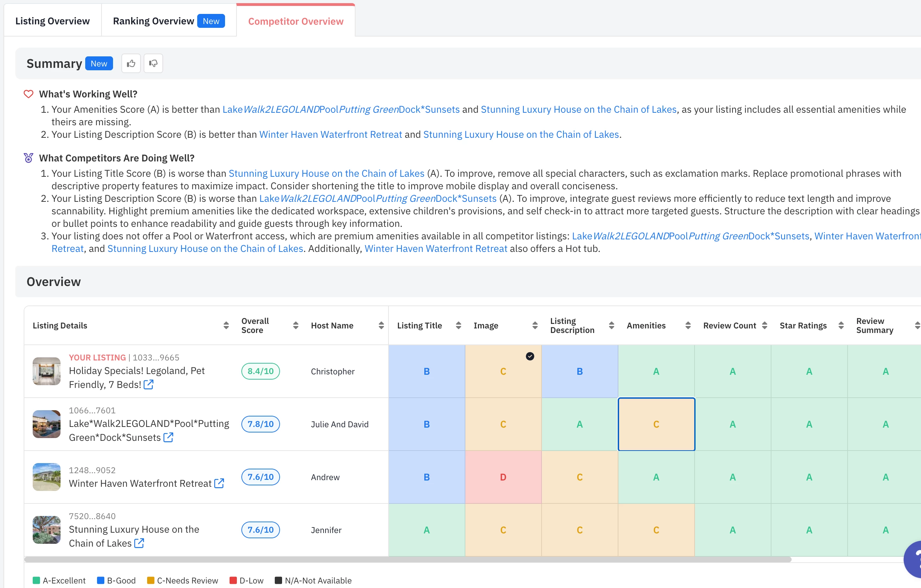Click the D Image grade for Winter Haven
Screen dimensions: 921x588
[503, 477]
